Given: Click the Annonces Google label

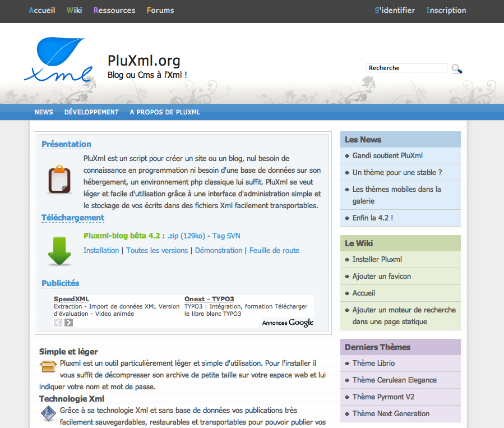Looking at the screenshot, I should pos(288,323).
